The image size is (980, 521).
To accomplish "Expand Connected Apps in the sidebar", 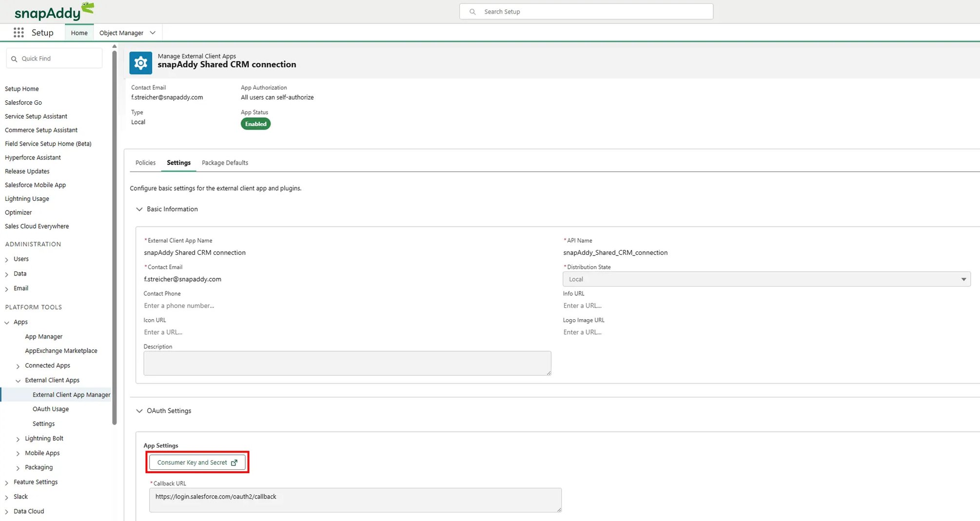I will (18, 366).
